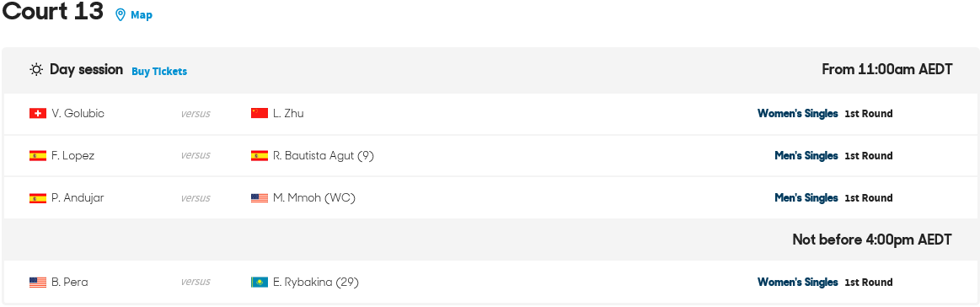Click Buy Tickets for the Day session
This screenshot has height=307, width=980.
click(159, 72)
